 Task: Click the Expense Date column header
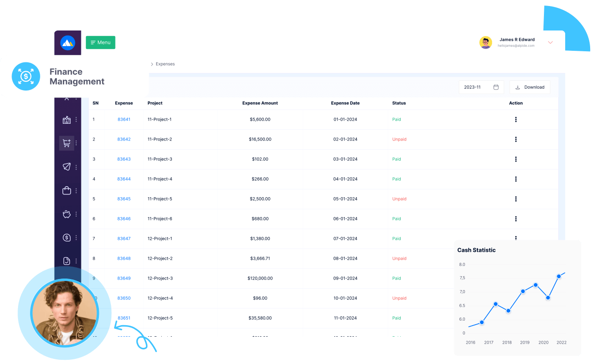coord(345,103)
